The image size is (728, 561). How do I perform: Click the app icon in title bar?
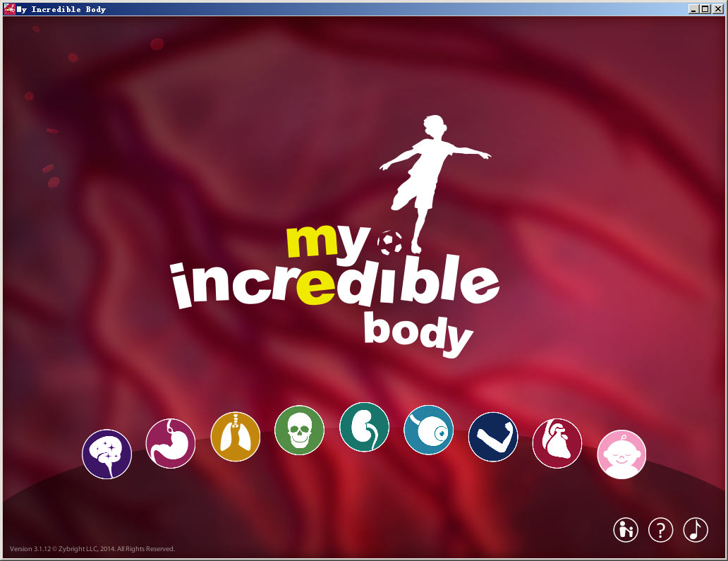(x=9, y=9)
